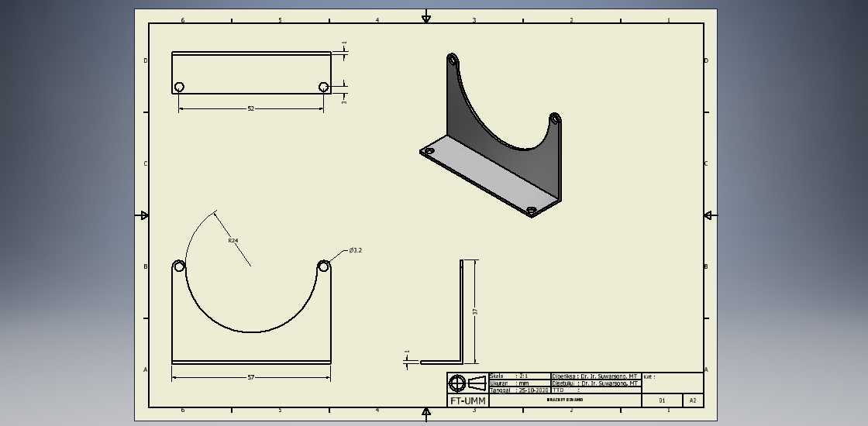Click the right center mark arrow on the border

pos(708,215)
